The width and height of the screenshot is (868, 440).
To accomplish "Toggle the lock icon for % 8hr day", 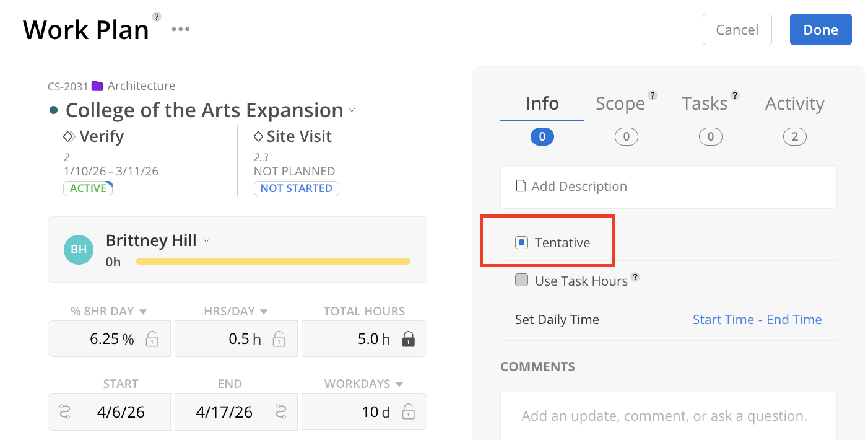I will point(152,339).
